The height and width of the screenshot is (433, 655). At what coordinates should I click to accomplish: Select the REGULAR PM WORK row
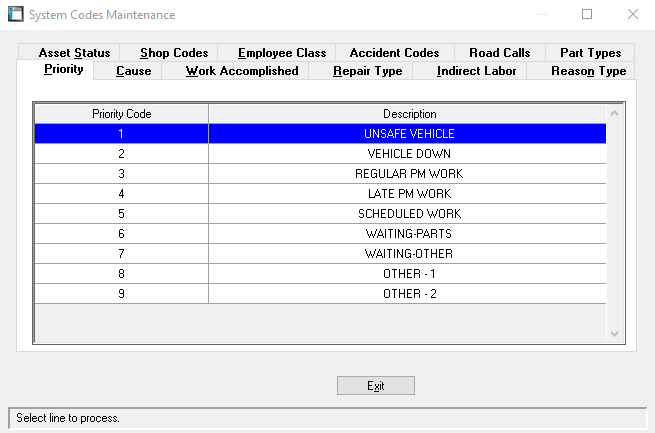409,174
